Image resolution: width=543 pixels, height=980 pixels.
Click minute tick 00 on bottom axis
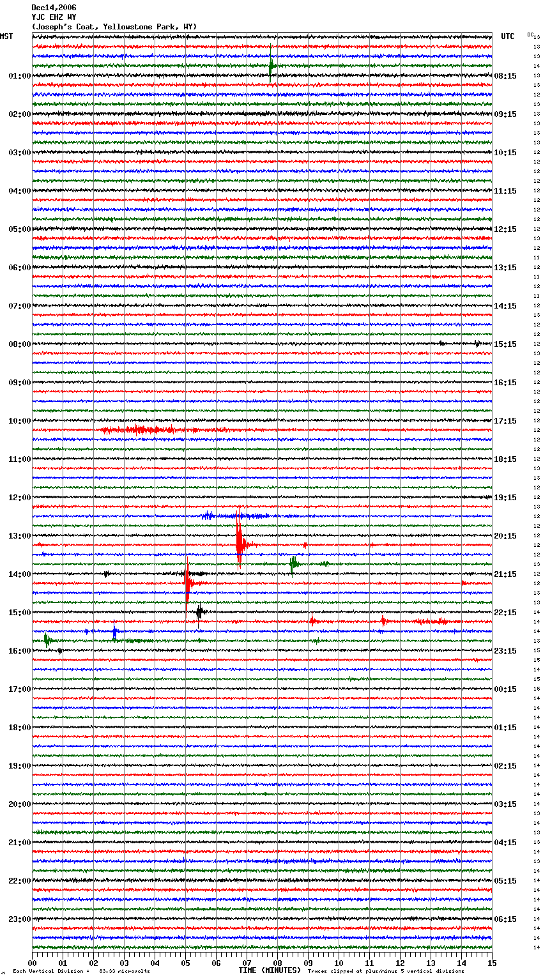click(32, 963)
